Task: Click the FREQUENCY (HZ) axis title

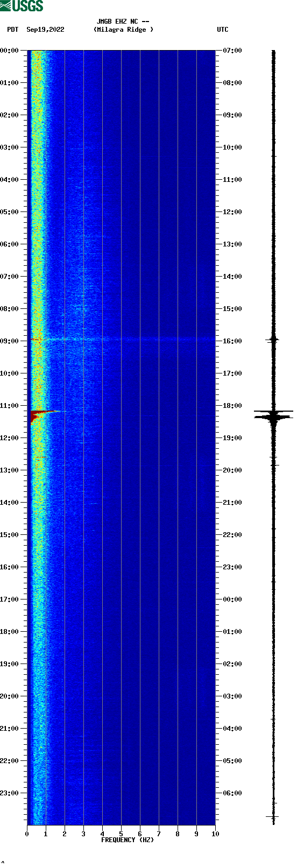Action: (128, 840)
